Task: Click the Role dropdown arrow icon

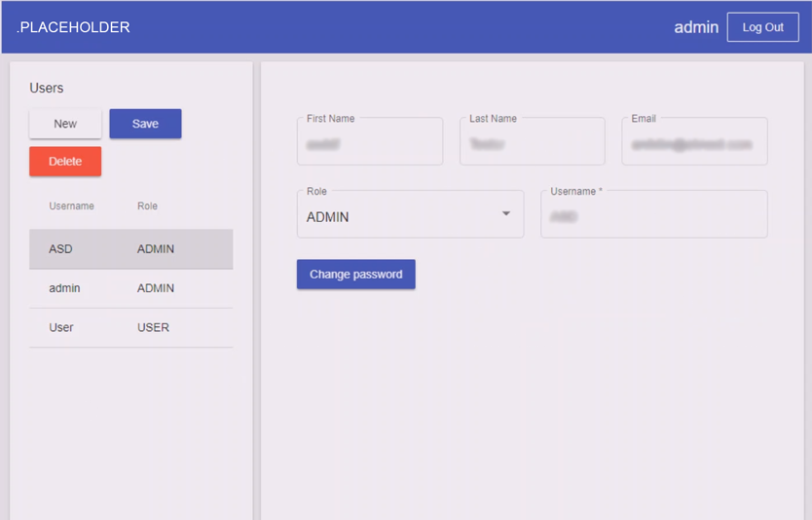Action: coord(505,214)
